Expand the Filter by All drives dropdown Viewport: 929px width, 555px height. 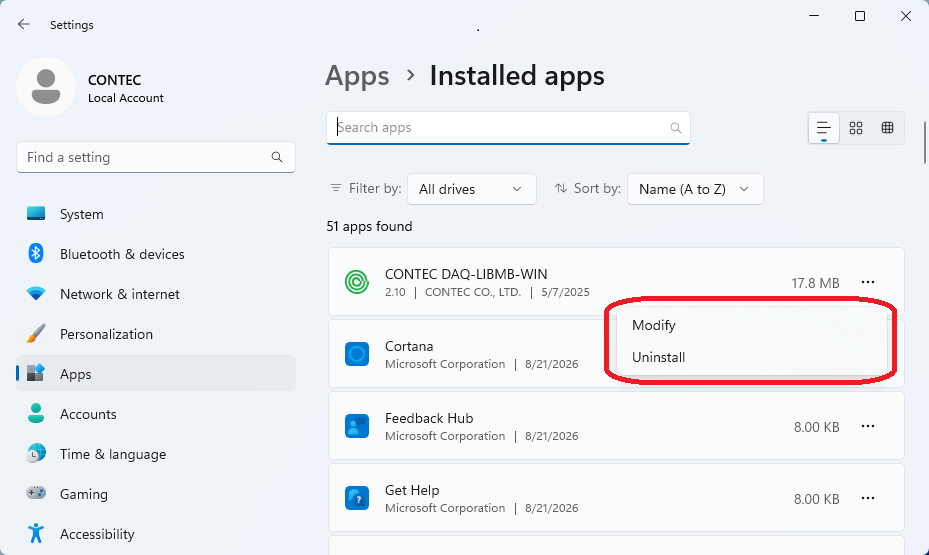[x=472, y=189]
